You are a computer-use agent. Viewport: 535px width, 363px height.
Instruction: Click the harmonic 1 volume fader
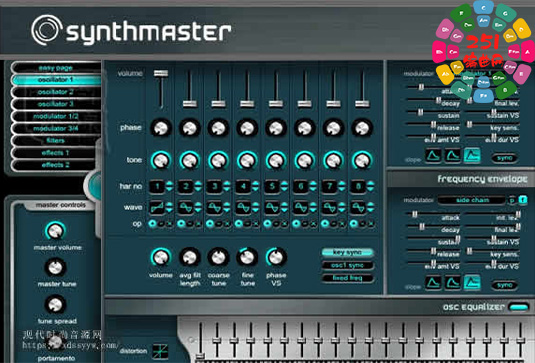161,73
